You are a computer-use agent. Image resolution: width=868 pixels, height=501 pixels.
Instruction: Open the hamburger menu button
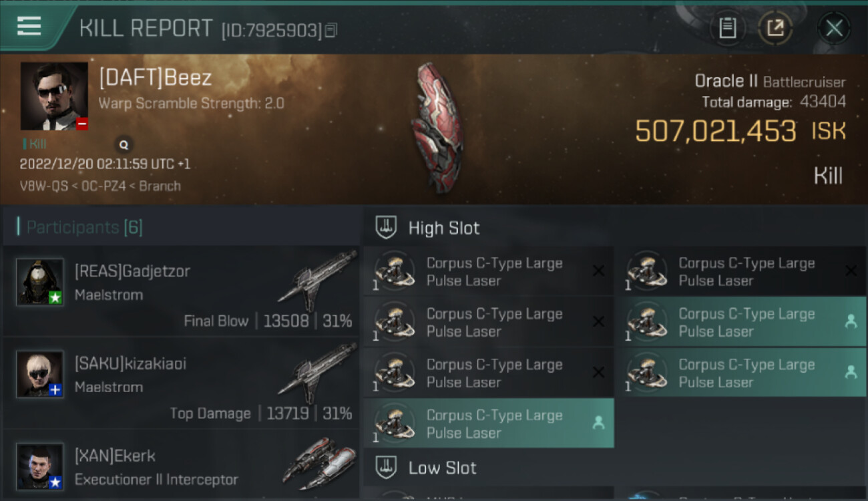(29, 26)
